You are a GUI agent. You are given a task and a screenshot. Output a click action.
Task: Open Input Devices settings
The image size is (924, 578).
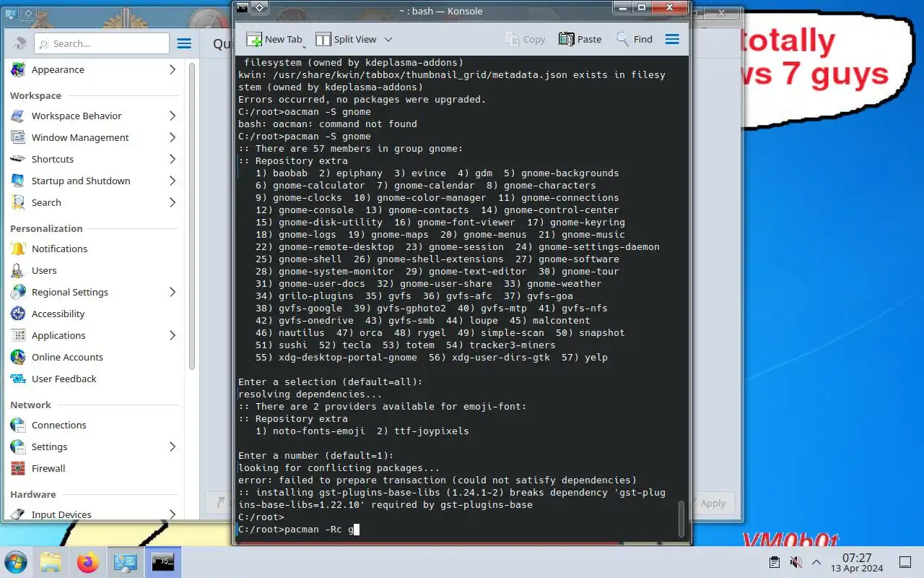coord(94,514)
